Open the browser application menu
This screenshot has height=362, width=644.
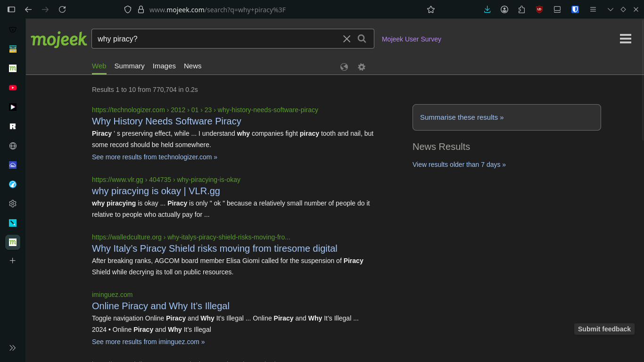[593, 9]
